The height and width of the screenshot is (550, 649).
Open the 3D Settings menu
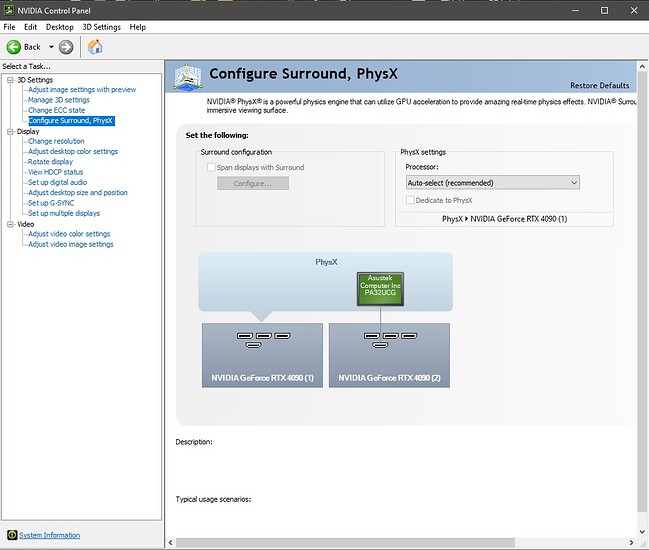[x=101, y=27]
